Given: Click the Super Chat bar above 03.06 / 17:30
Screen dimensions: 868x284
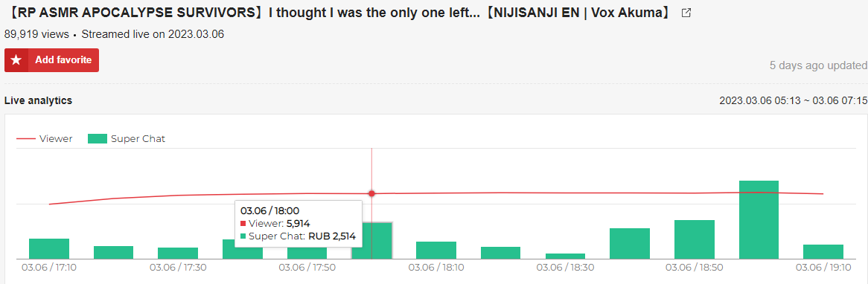Looking at the screenshot, I should point(178,253).
